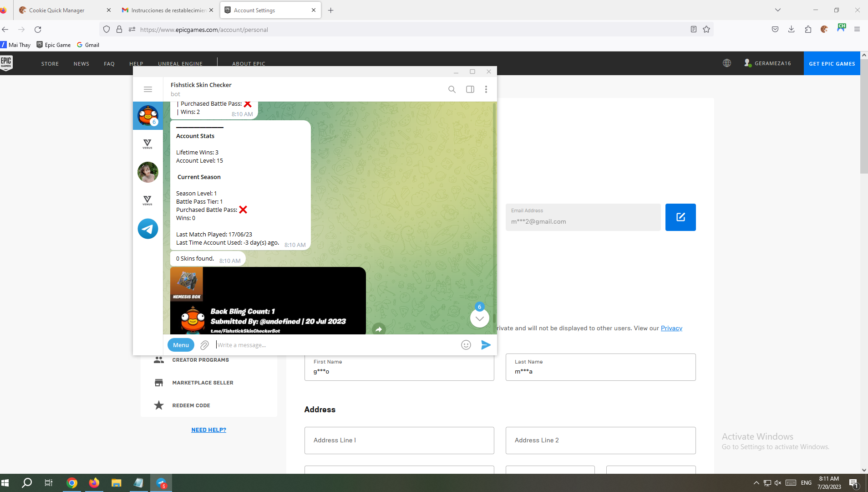Switch to Instrucciones de restablecimiento tab

[x=168, y=10]
